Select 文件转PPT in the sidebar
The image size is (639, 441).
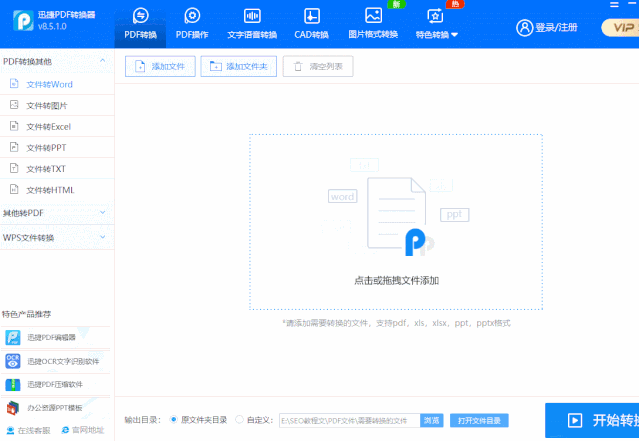(x=57, y=148)
